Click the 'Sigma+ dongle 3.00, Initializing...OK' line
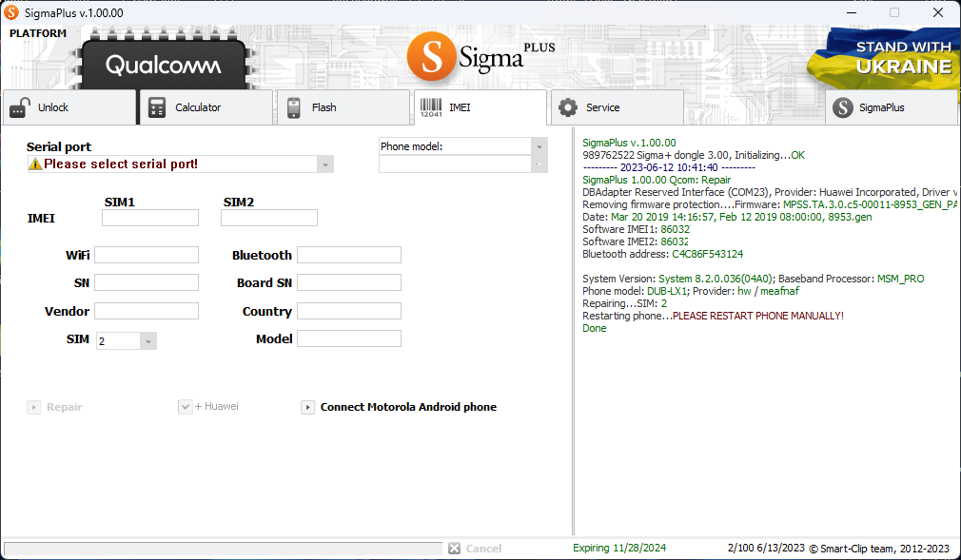 coord(694,155)
